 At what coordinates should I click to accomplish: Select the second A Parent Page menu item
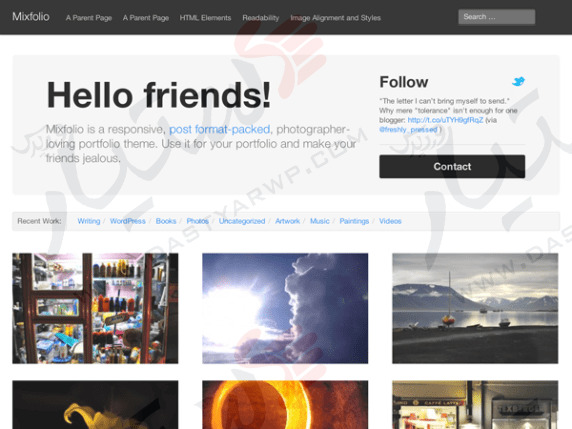pos(146,18)
